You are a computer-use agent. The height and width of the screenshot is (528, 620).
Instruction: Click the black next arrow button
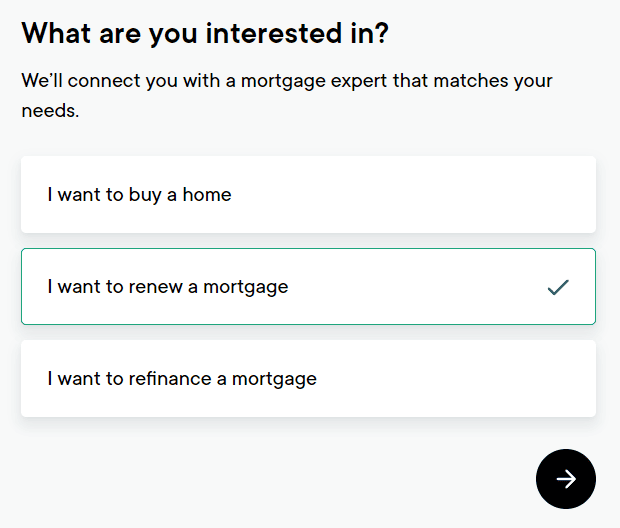tap(565, 479)
